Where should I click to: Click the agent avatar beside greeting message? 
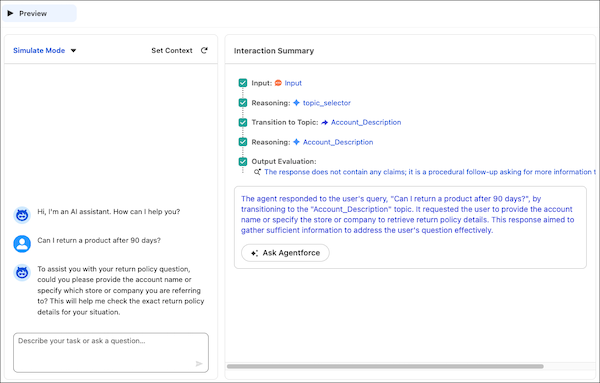pyautogui.click(x=22, y=215)
